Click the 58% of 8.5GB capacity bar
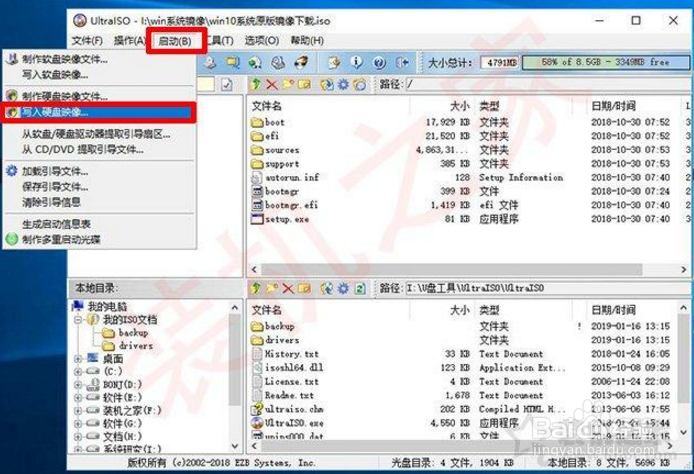The height and width of the screenshot is (474, 694). click(x=605, y=62)
